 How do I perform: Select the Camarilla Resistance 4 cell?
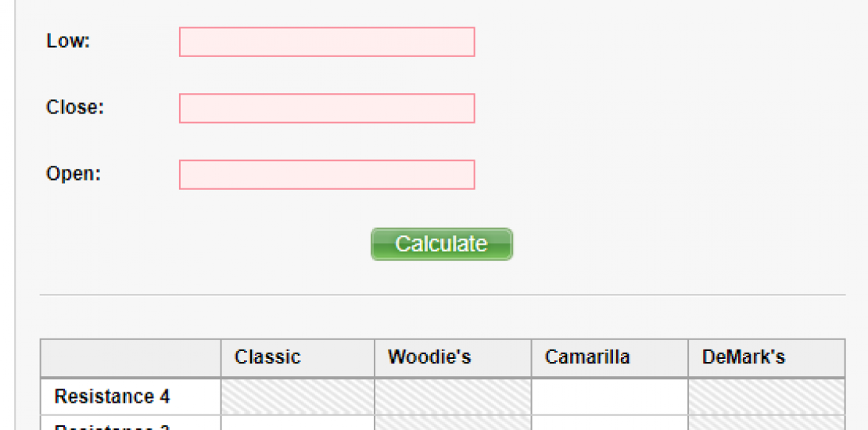pyautogui.click(x=609, y=396)
